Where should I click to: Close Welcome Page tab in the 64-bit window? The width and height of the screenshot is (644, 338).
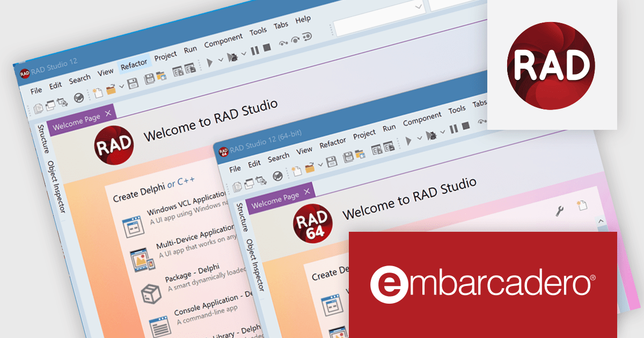pyautogui.click(x=307, y=191)
